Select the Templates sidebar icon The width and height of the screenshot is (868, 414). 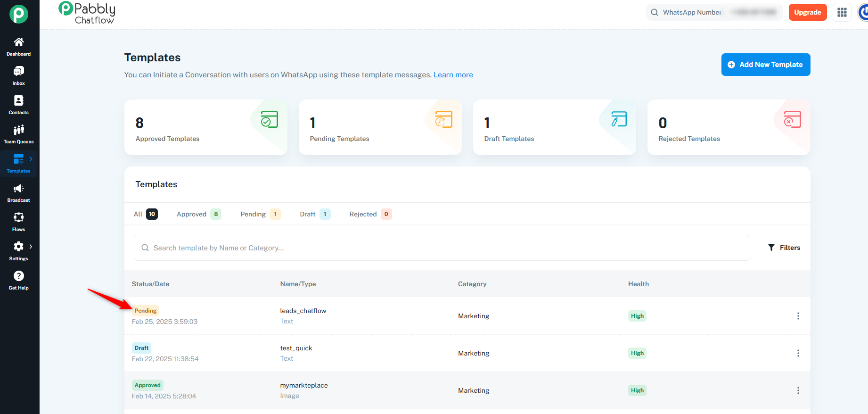coord(19,159)
